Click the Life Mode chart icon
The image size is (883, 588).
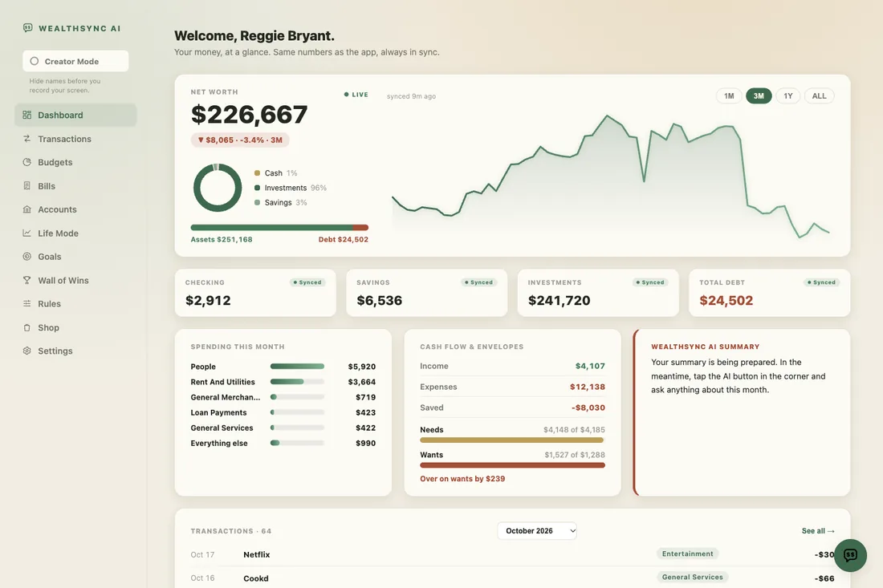pos(27,233)
